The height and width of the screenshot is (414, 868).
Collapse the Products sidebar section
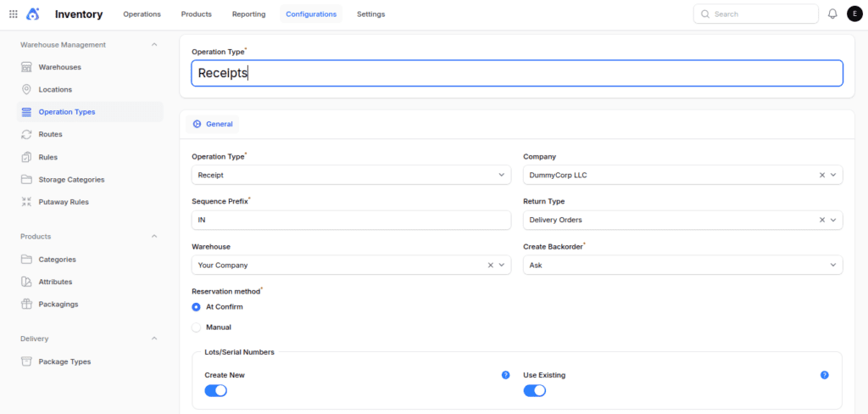pyautogui.click(x=154, y=236)
